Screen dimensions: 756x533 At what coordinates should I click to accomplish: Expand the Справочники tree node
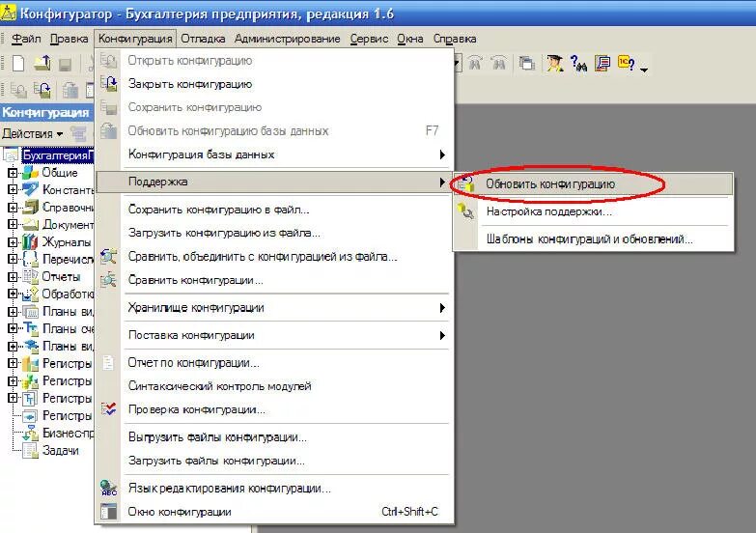13,208
